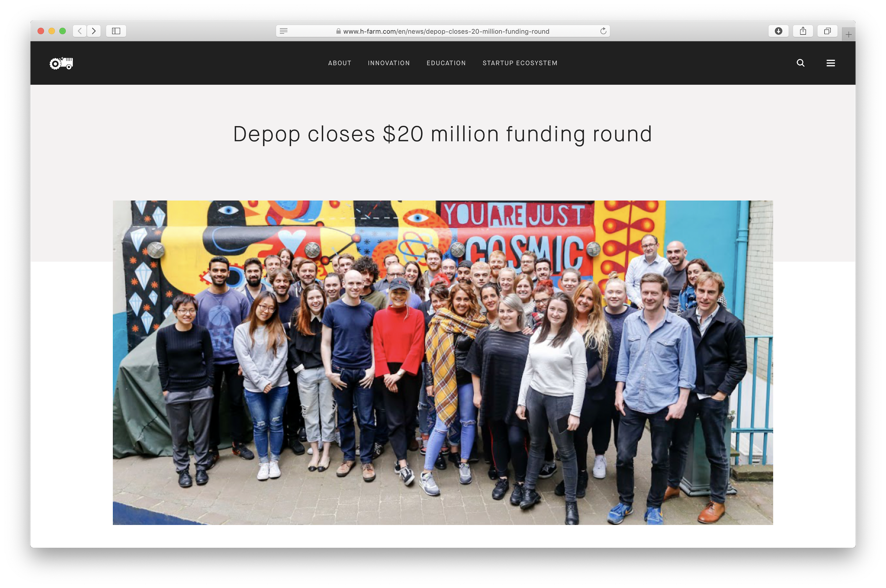The height and width of the screenshot is (588, 886).
Task: Show all tabs overview icon
Action: (x=827, y=31)
